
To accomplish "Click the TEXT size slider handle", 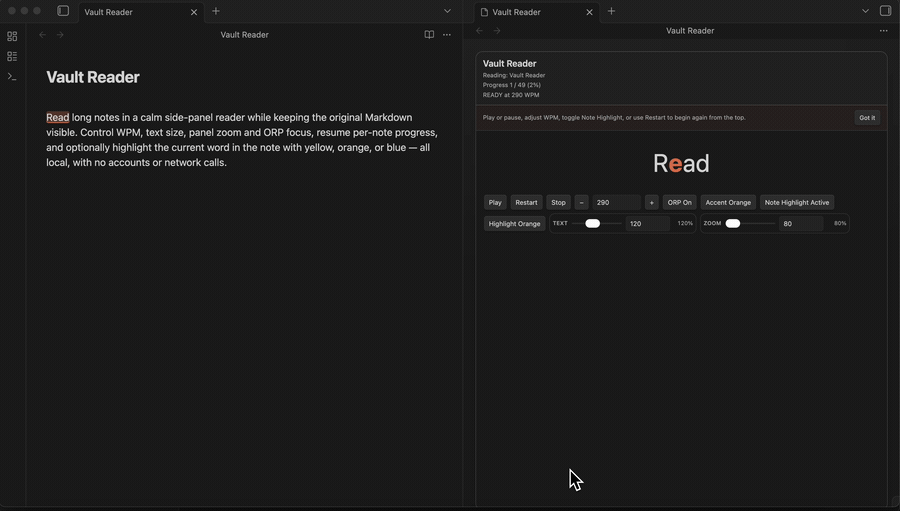I will click(x=592, y=223).
